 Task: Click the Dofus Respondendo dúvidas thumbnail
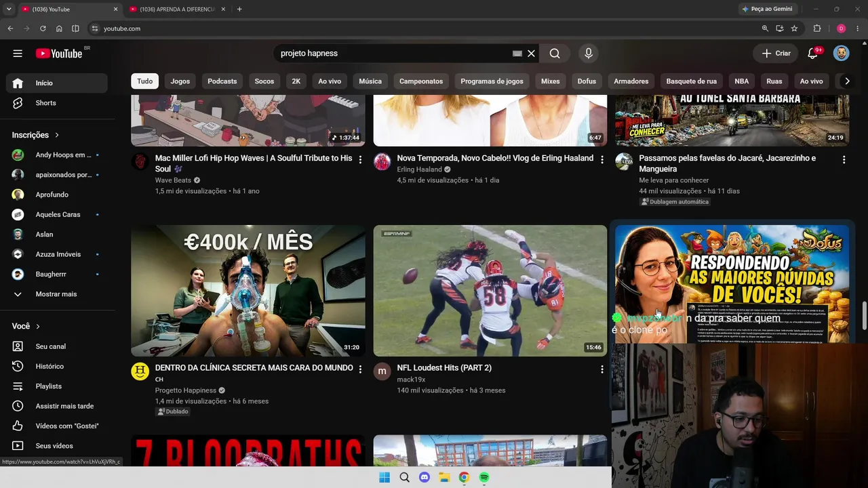pos(732,284)
